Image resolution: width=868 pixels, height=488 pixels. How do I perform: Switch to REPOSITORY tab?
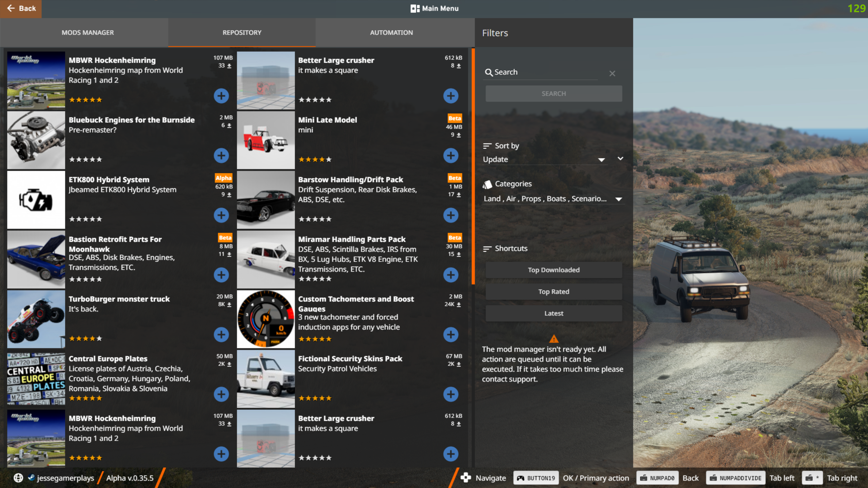click(x=242, y=33)
